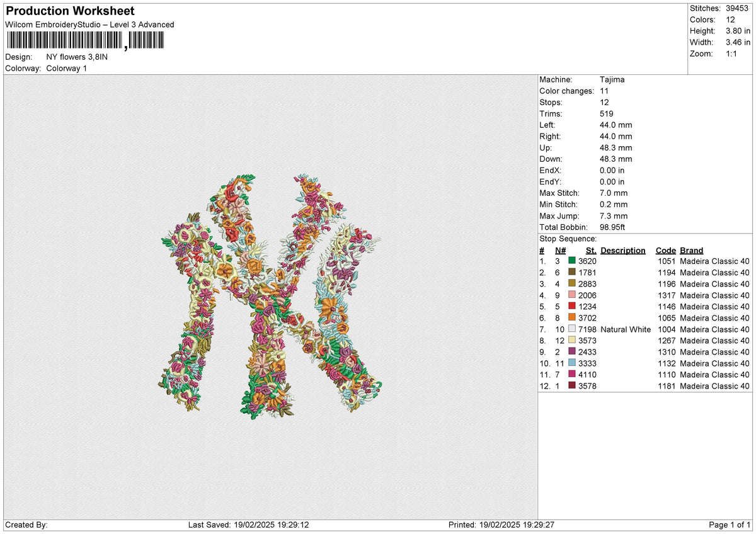
Task: Click the purple swatch for code 1310
Action: click(x=572, y=351)
